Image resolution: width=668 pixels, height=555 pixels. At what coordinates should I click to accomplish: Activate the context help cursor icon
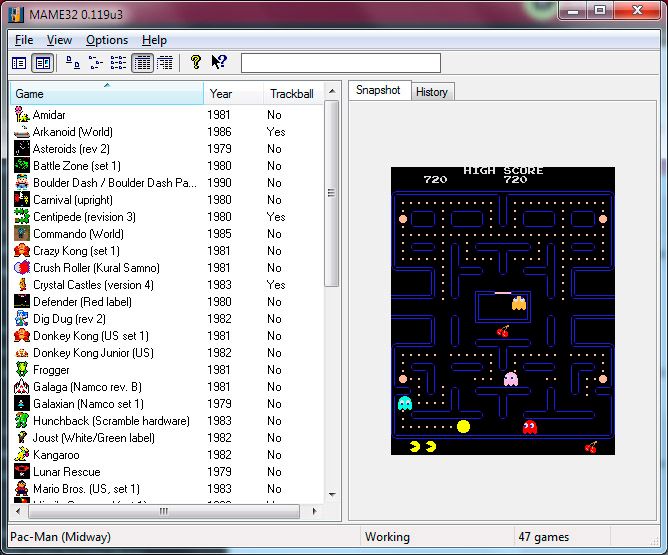[219, 62]
